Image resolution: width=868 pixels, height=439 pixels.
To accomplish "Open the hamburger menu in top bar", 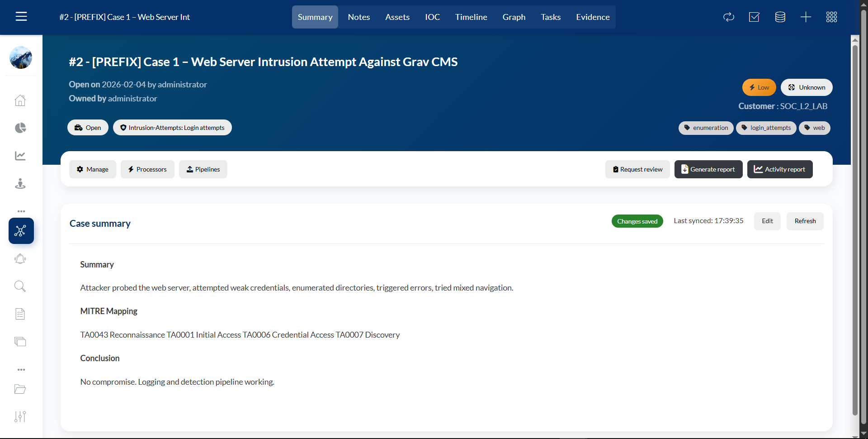I will click(x=21, y=17).
